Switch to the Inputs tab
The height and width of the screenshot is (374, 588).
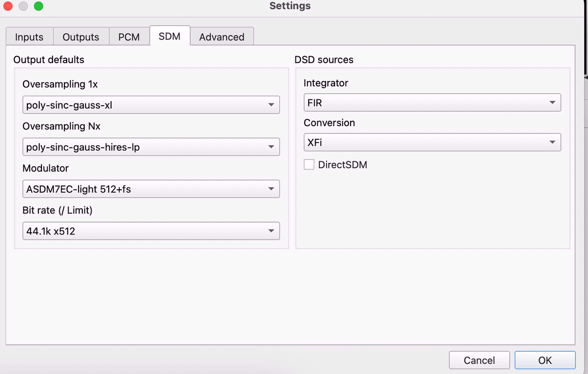click(29, 37)
